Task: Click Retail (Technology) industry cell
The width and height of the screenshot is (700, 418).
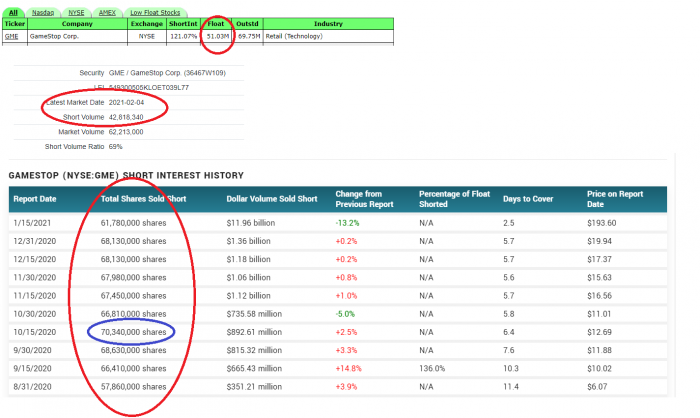Action: (x=294, y=36)
